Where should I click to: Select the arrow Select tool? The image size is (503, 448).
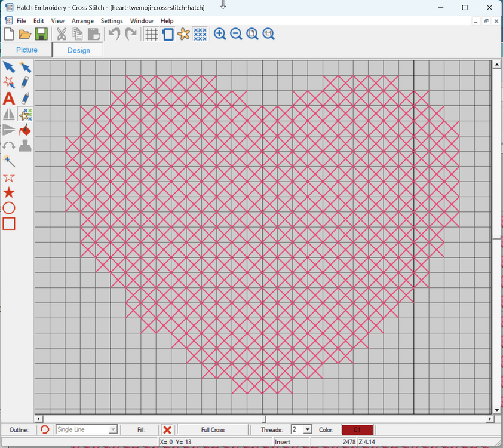point(8,67)
